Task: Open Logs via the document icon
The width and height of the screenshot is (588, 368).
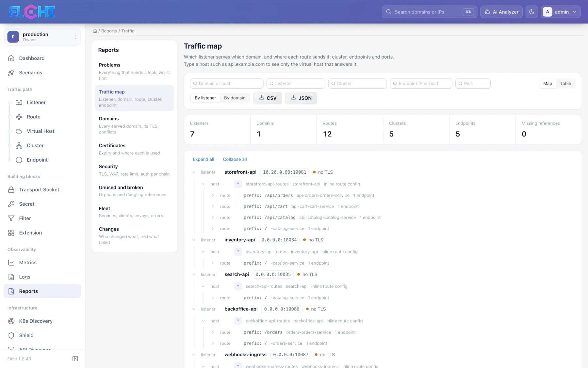Action: tap(11, 277)
